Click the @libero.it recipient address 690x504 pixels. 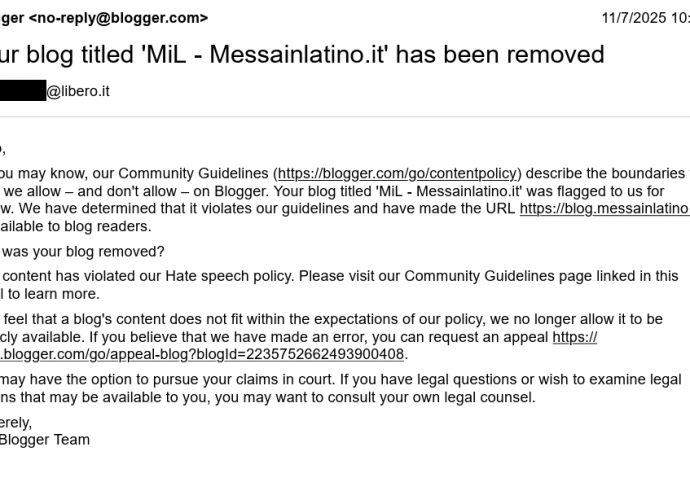(78, 91)
